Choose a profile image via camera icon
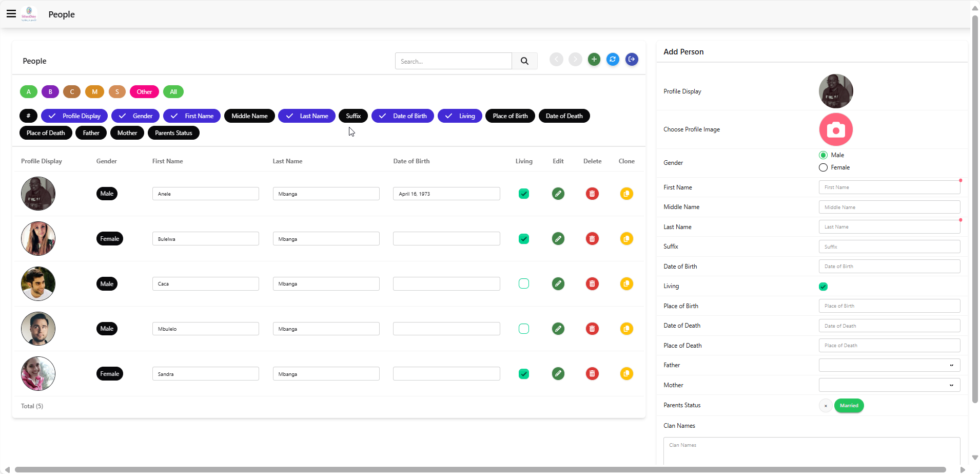The image size is (980, 474). [836, 129]
